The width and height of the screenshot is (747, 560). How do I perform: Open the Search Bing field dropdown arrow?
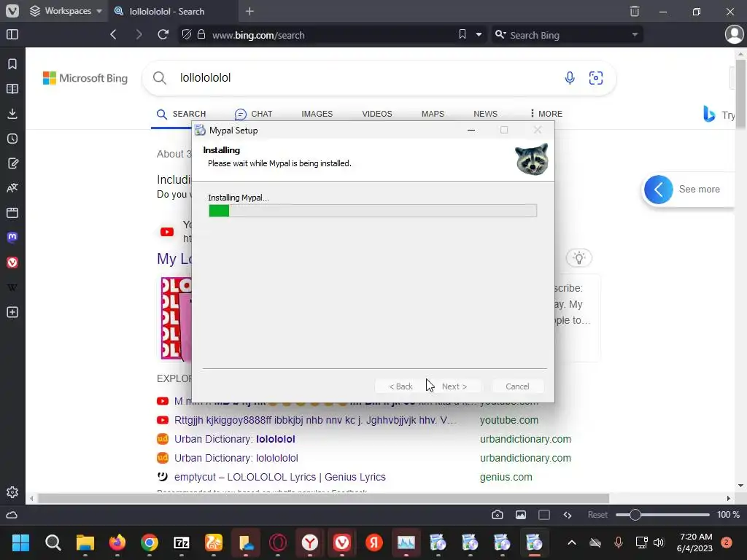click(635, 35)
